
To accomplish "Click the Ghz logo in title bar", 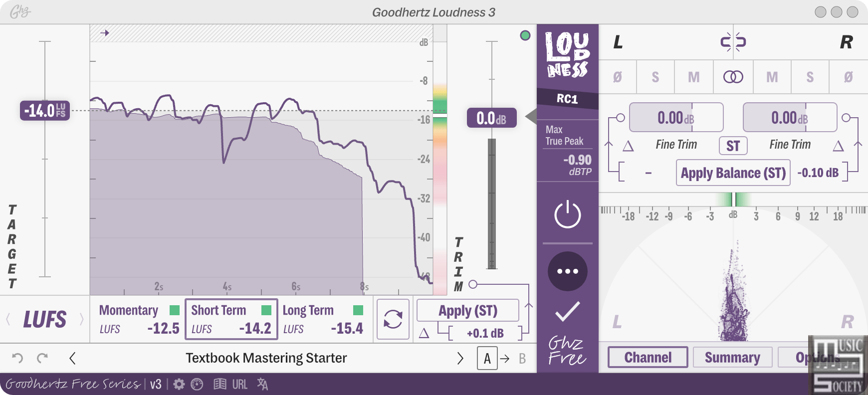I will 20,11.
